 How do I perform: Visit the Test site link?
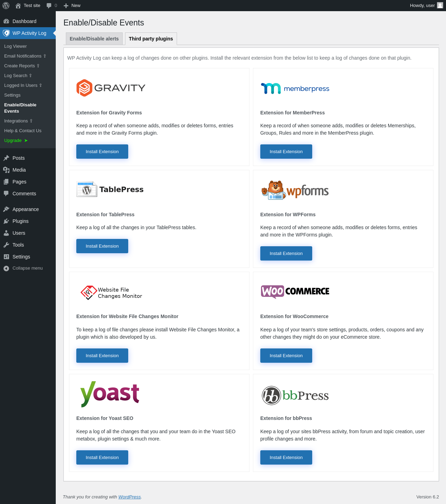pos(32,6)
